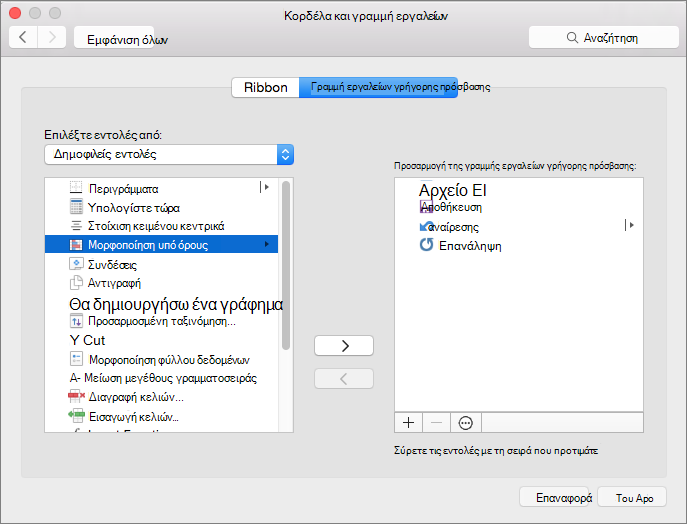Click the Επανάληψη redo icon

(426, 244)
